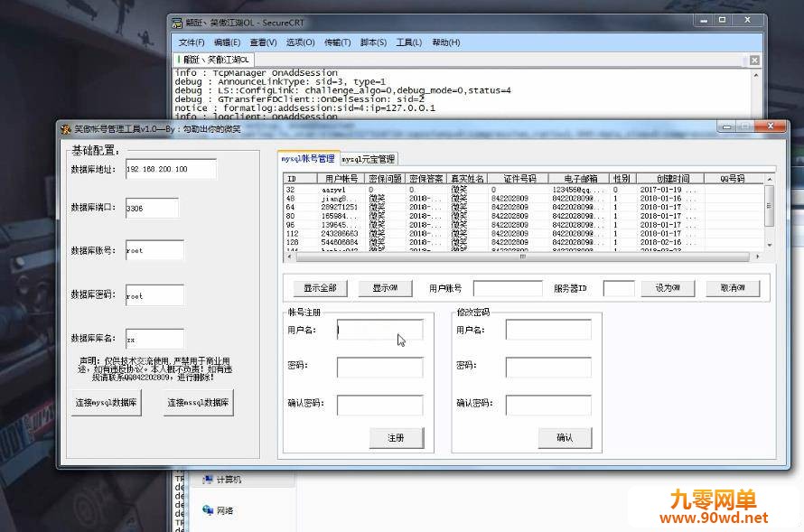
Task: Select the table row with ID 112
Action: pos(524,234)
